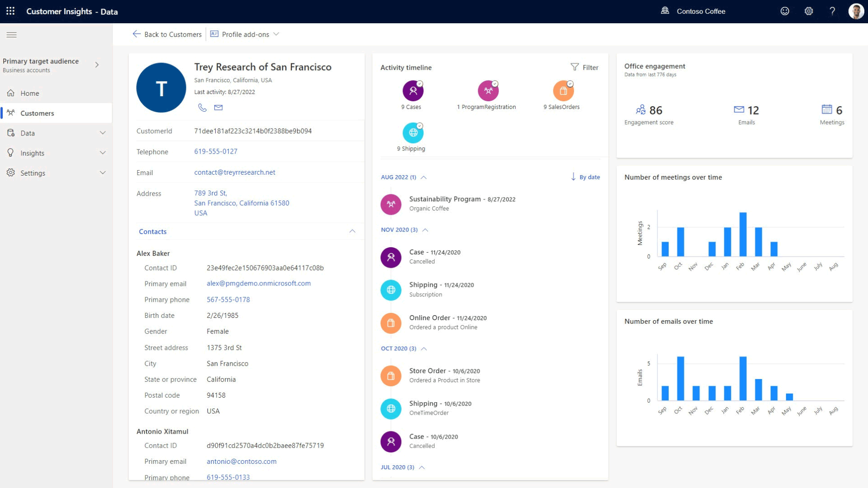Image resolution: width=868 pixels, height=488 pixels.
Task: Expand the Data navigation section
Action: coord(103,133)
